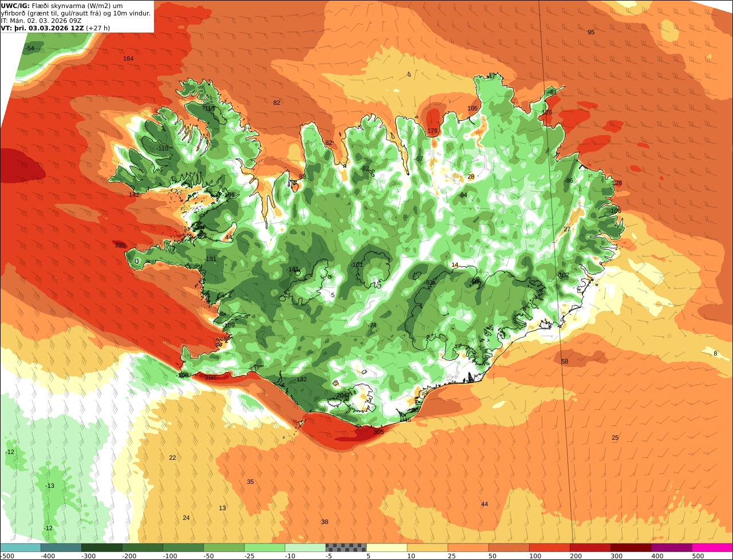Click the map value '58'

[565, 362]
